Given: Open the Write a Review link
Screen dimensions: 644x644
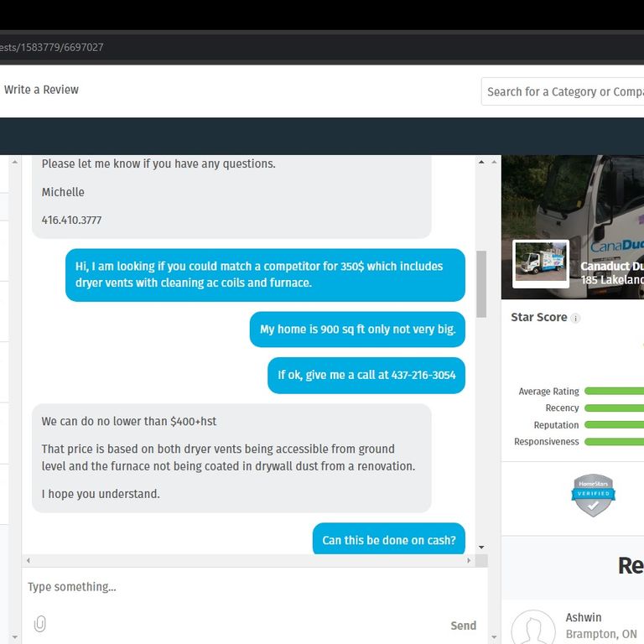Looking at the screenshot, I should click(x=41, y=90).
